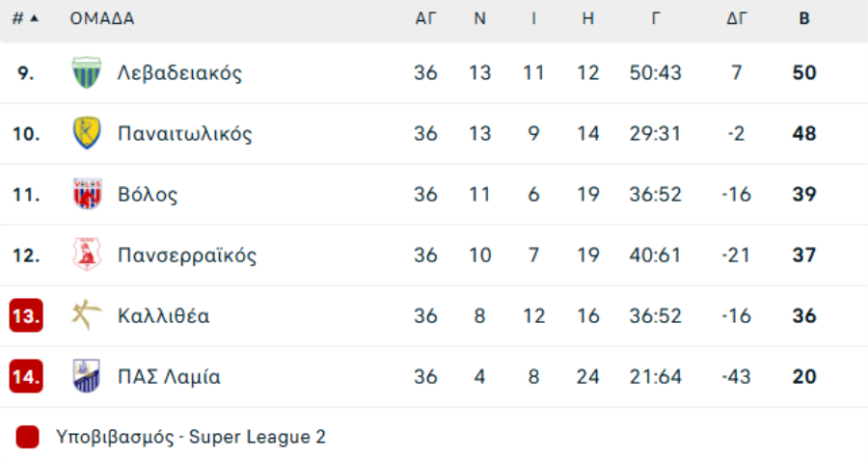Click the Παναιτωλικός yellow crest icon
This screenshot has width=868, height=458.
pos(87,133)
